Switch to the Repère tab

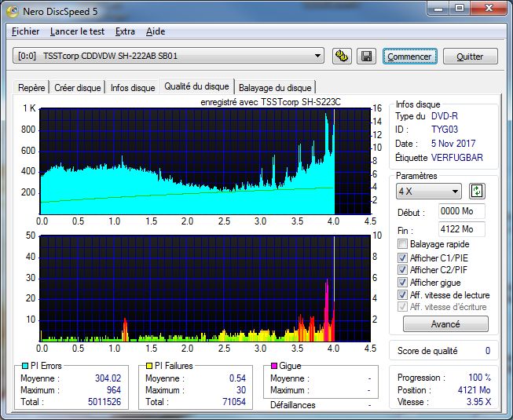point(31,88)
